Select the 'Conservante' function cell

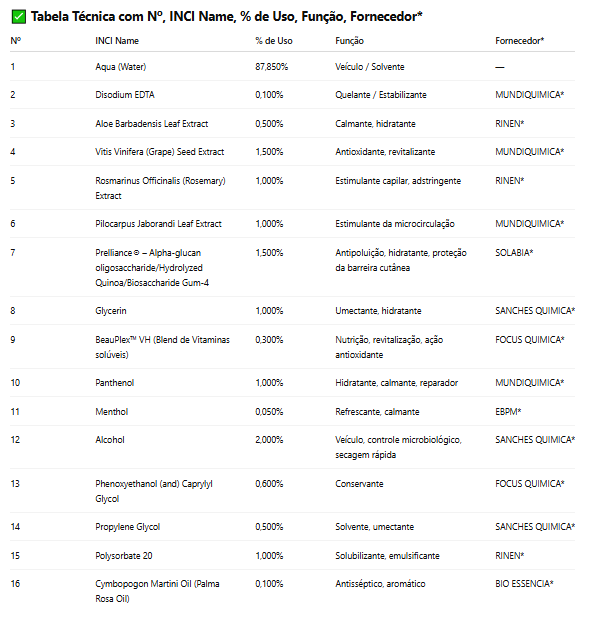pyautogui.click(x=359, y=484)
